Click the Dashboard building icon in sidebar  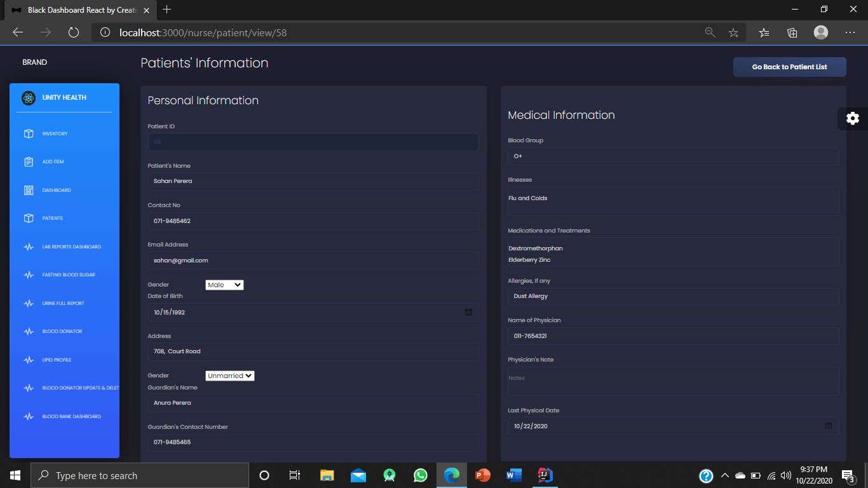[29, 190]
